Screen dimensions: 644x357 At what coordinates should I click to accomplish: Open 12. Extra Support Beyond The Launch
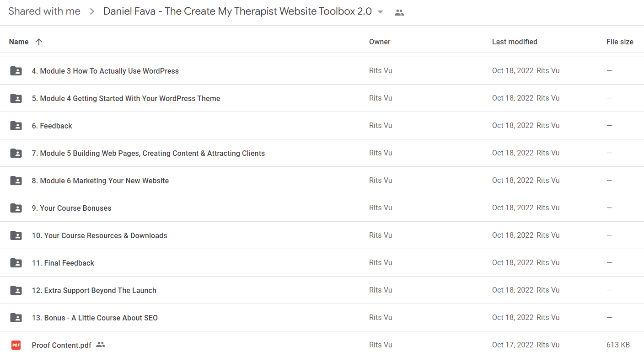94,290
